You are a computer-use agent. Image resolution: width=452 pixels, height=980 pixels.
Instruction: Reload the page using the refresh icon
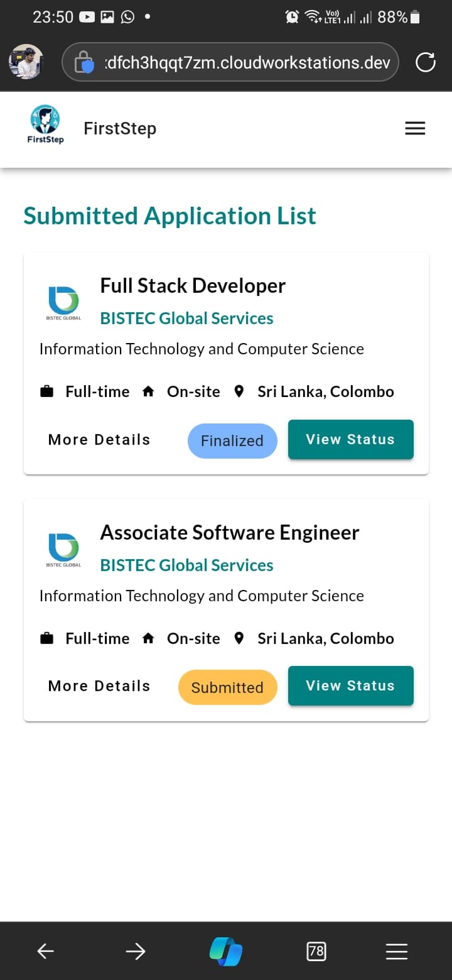pyautogui.click(x=426, y=62)
